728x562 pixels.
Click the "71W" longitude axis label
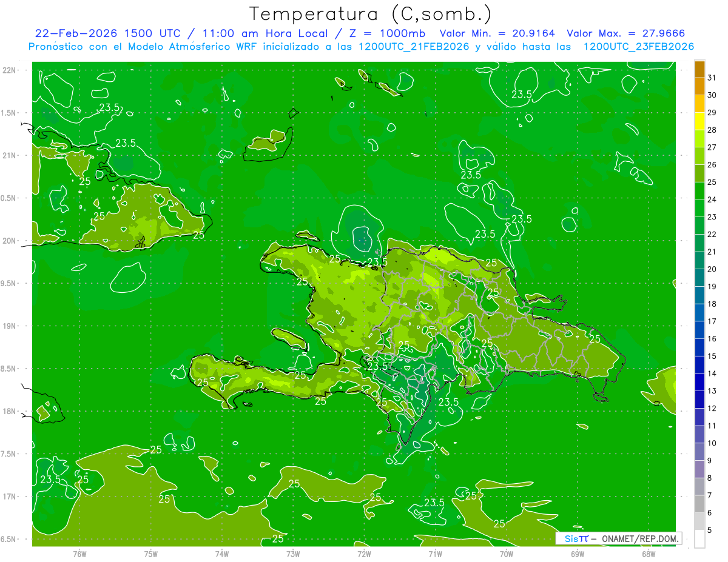click(x=434, y=554)
